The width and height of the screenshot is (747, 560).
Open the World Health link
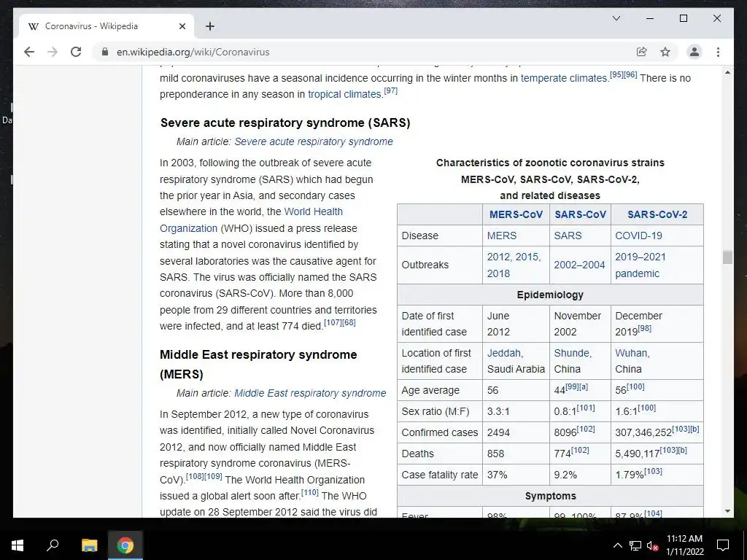pos(314,211)
